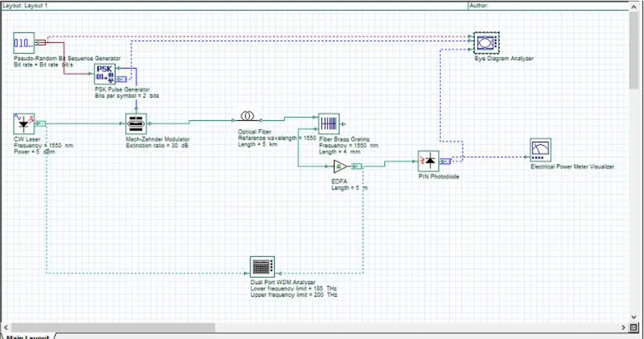644x339 pixels.
Task: Open the Eye Diagram Analyzer visualizer
Action: pyautogui.click(x=486, y=42)
